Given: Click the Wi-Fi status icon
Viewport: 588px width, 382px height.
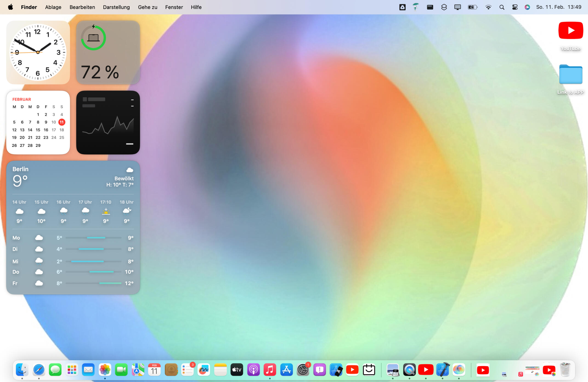Looking at the screenshot, I should point(488,7).
